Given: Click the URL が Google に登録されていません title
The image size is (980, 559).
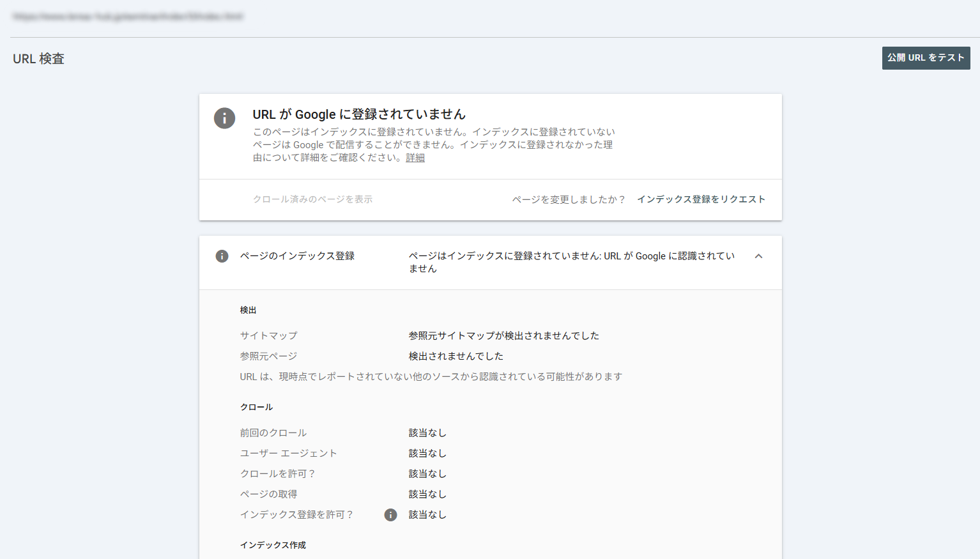Looking at the screenshot, I should (359, 114).
